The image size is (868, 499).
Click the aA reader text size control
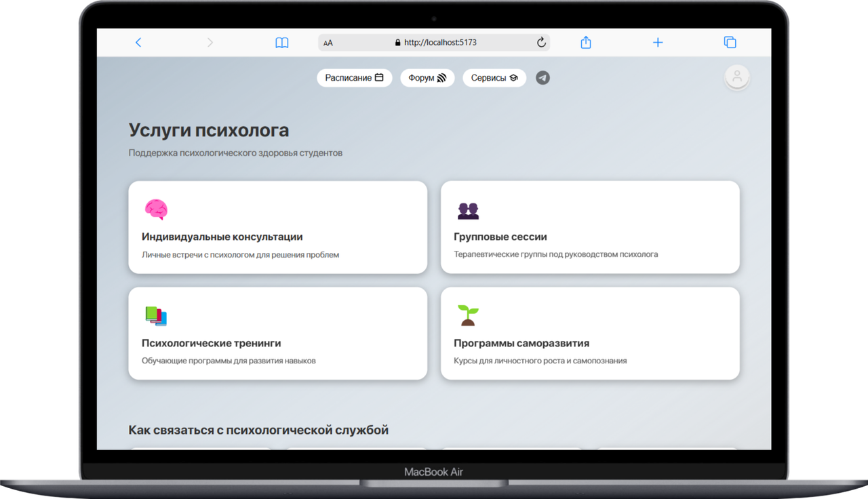(328, 43)
